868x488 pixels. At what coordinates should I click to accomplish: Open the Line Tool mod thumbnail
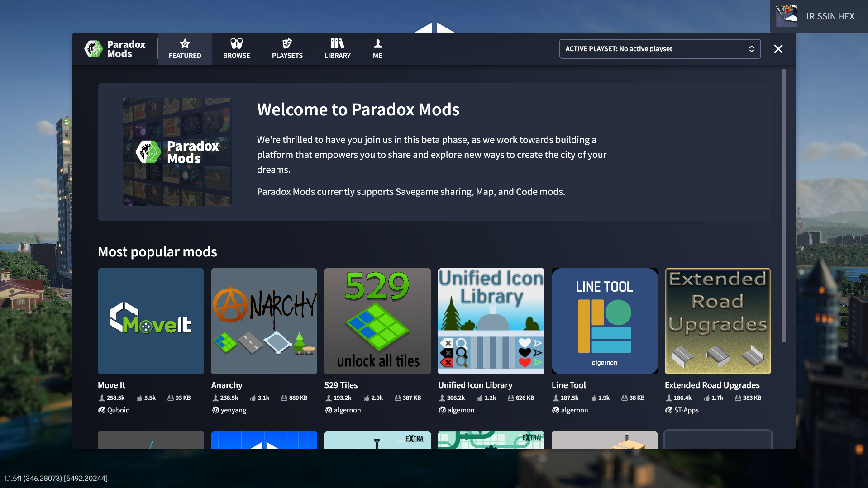tap(604, 321)
